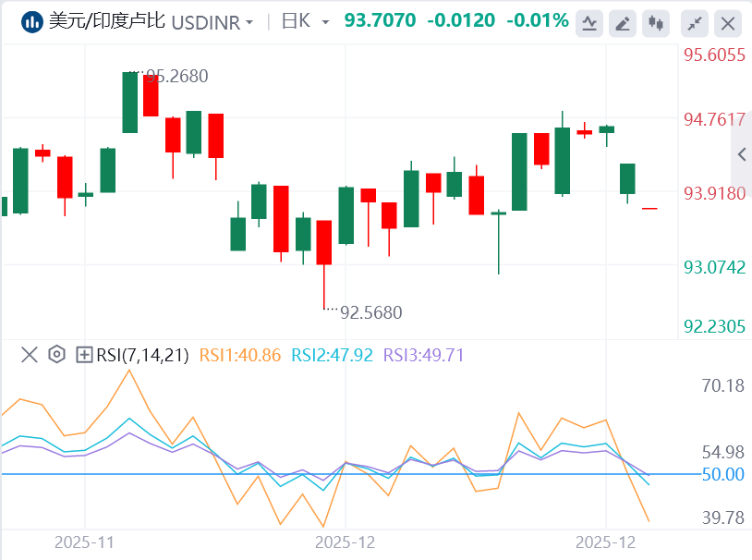This screenshot has height=560, width=752.
Task: Open the 日K timeframe dropdown
Action: [x=305, y=21]
